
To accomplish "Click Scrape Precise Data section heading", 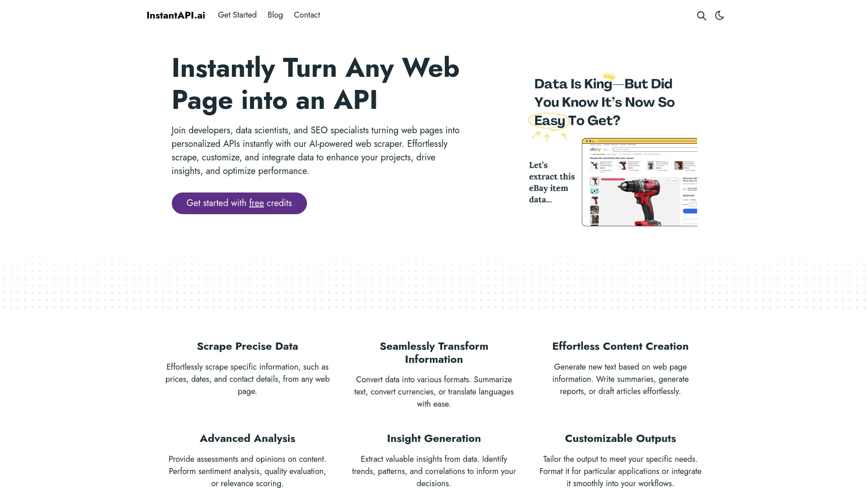I will click(247, 346).
